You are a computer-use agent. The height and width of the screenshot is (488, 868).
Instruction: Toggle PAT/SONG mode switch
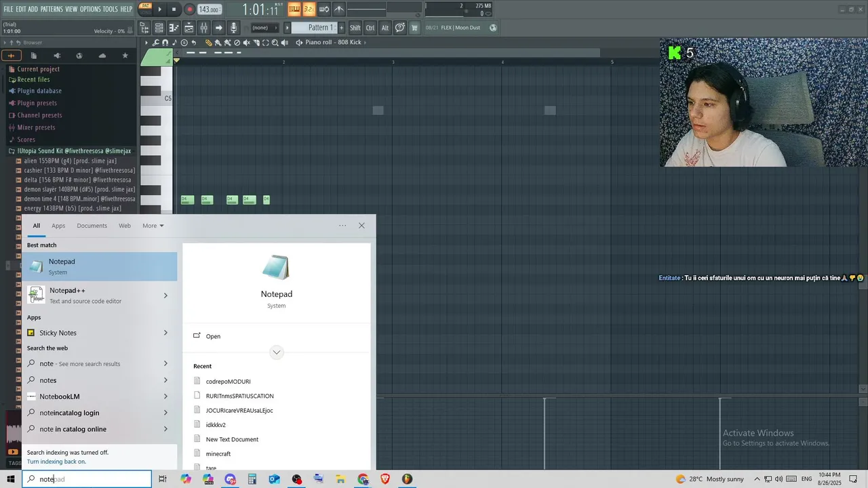pos(145,9)
